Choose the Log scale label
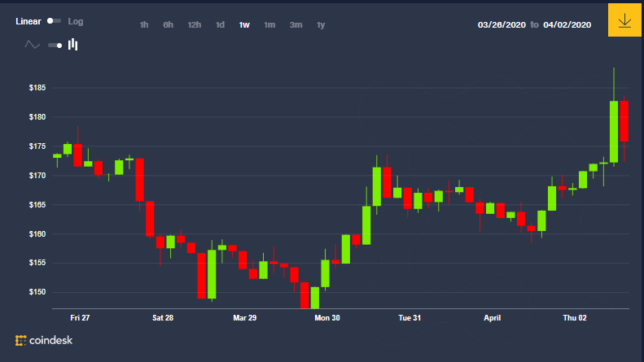Screen dimensions: 644x362 [76, 21]
